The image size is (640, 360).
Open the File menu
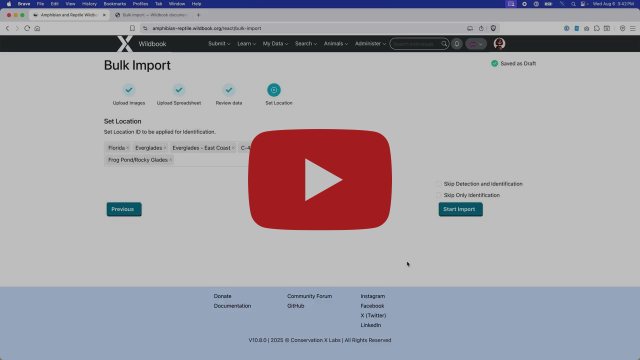(x=40, y=4)
